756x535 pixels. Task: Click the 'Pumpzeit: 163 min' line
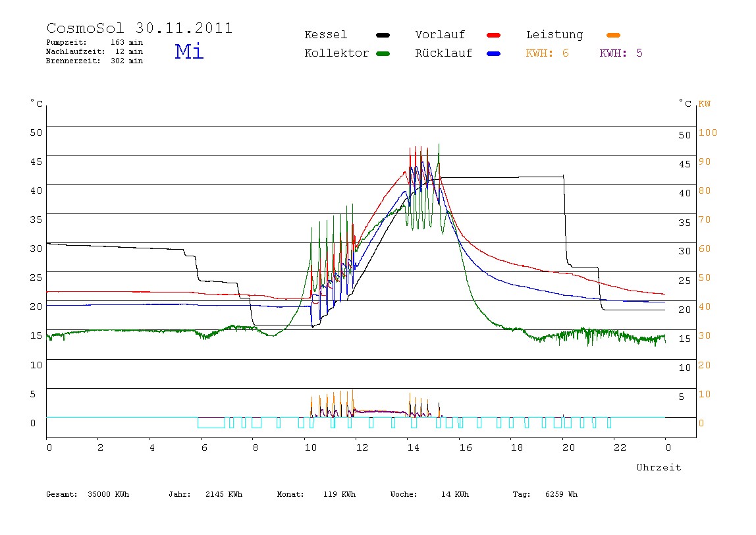coord(95,42)
